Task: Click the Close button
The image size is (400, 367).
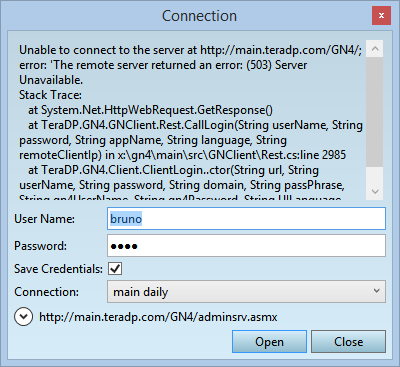Action: tap(348, 342)
